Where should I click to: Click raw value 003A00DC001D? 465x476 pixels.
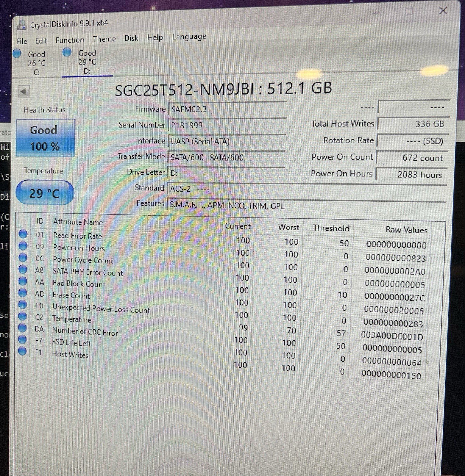tap(392, 336)
